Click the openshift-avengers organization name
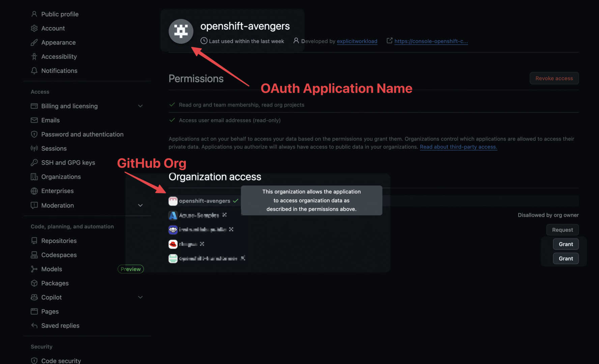This screenshot has width=599, height=364. 204,201
